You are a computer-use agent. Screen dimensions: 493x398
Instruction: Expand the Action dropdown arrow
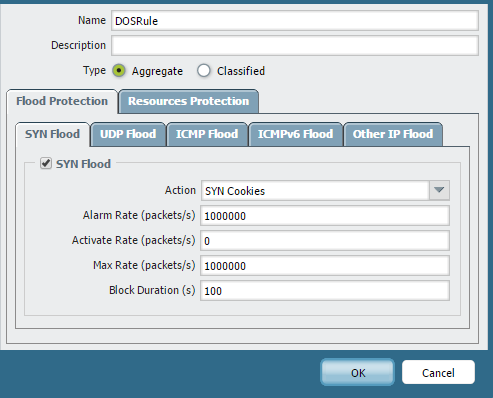click(439, 190)
